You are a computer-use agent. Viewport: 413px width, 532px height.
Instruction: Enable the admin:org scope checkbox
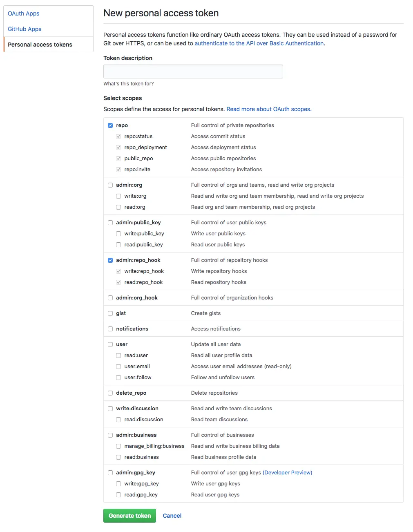pyautogui.click(x=110, y=185)
